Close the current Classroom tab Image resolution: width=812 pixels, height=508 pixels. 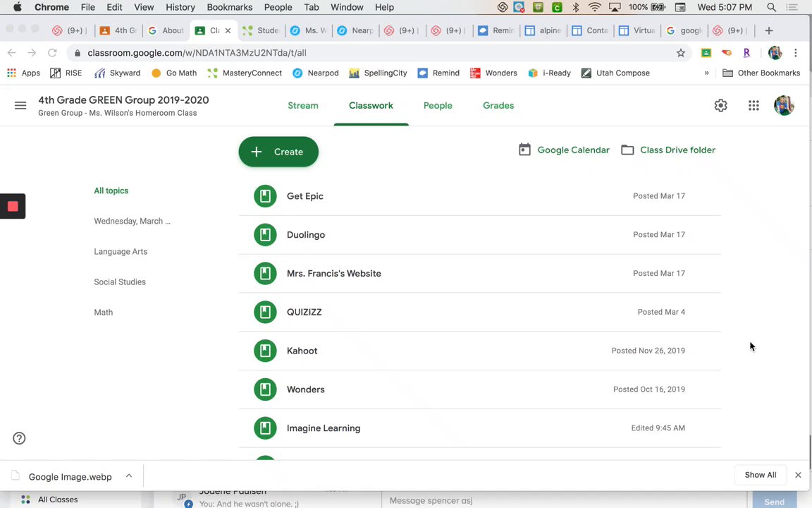(228, 30)
